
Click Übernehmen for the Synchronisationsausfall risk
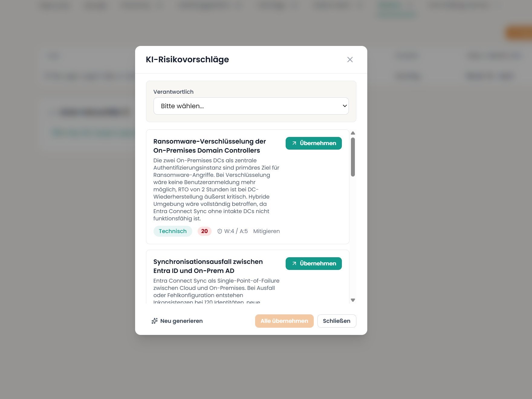(x=313, y=264)
